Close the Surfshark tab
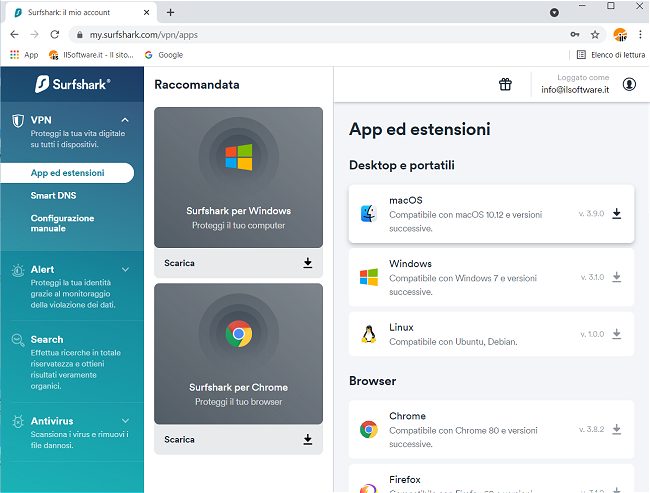Screen dimensions: 650x493 point(146,12)
